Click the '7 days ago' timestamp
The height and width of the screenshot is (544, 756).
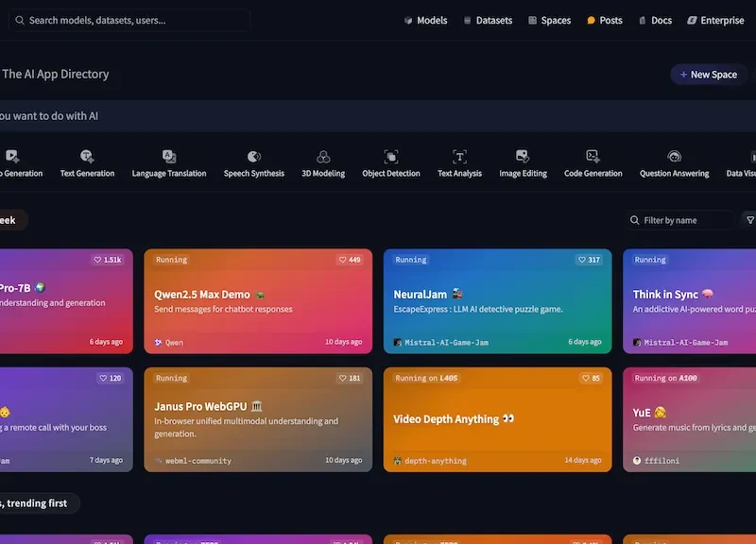[x=106, y=460]
